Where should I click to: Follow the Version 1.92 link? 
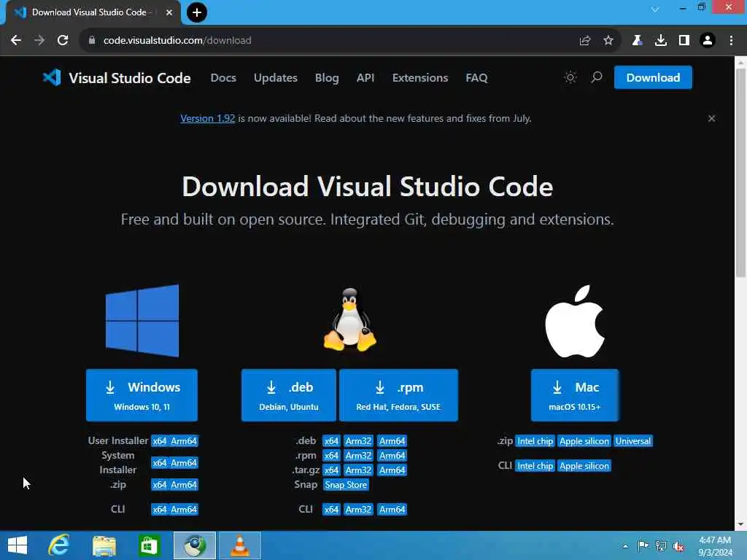[x=208, y=118]
